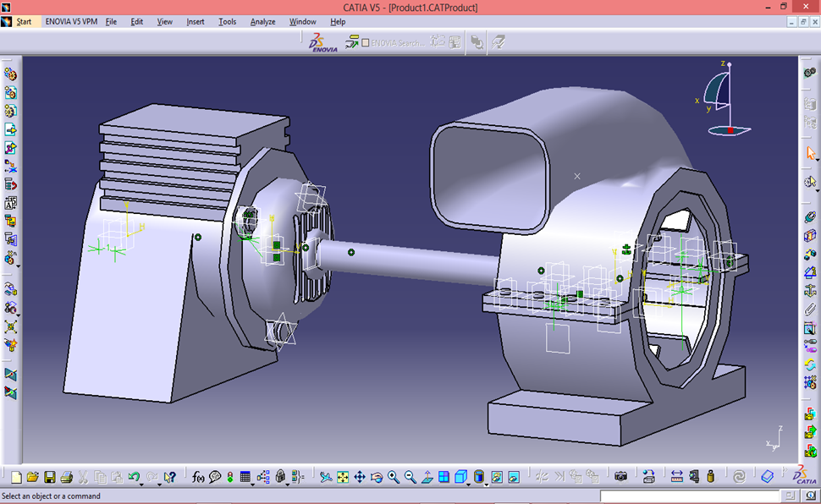Open the Formula f(x) tool

tap(199, 477)
